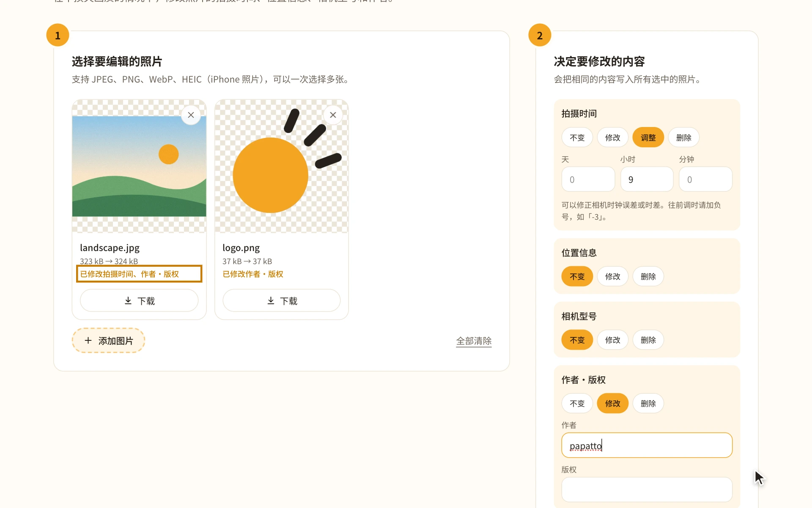This screenshot has width=812, height=508.
Task: Focus the 天 offset input field
Action: (588, 179)
